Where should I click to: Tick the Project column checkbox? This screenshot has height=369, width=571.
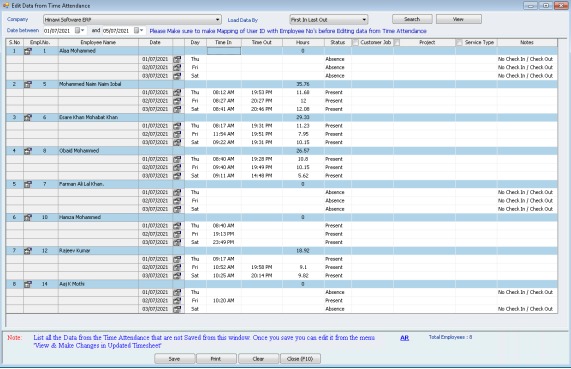[x=397, y=43]
